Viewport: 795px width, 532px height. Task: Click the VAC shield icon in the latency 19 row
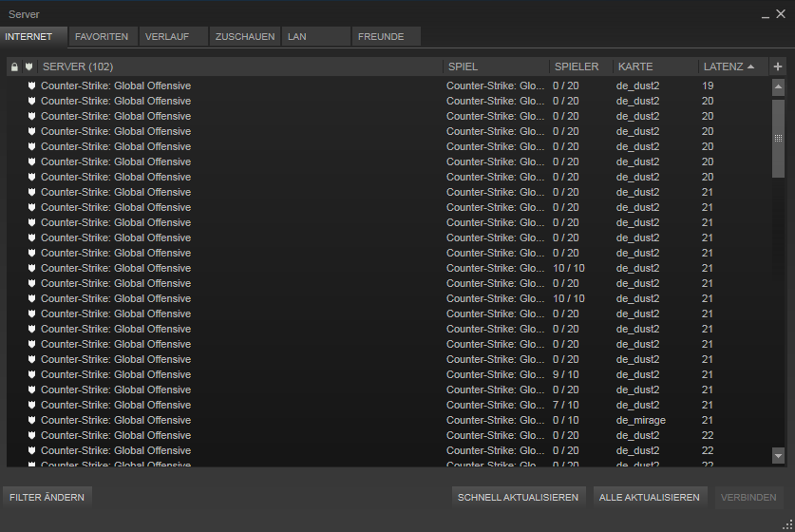point(31,85)
